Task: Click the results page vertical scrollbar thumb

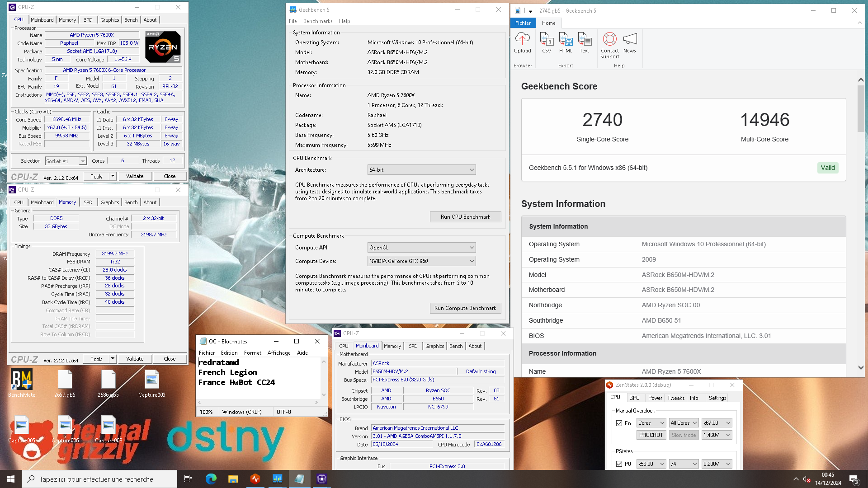Action: pyautogui.click(x=860, y=108)
